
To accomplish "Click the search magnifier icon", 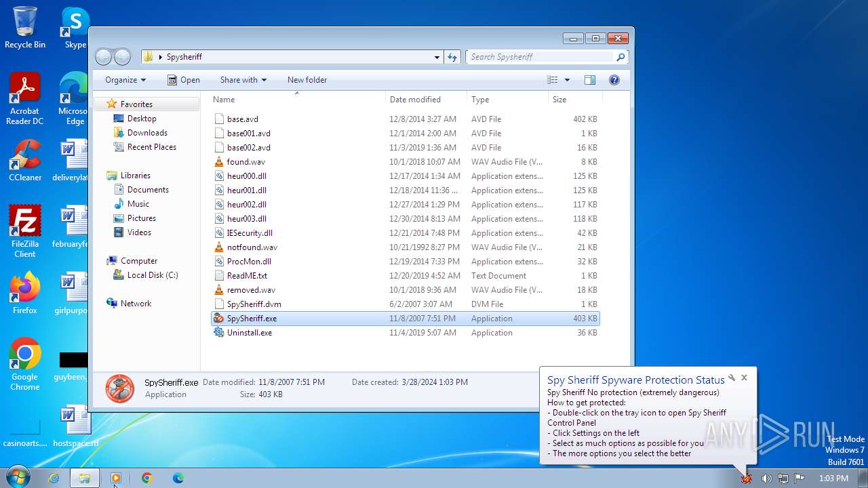I will pyautogui.click(x=620, y=57).
